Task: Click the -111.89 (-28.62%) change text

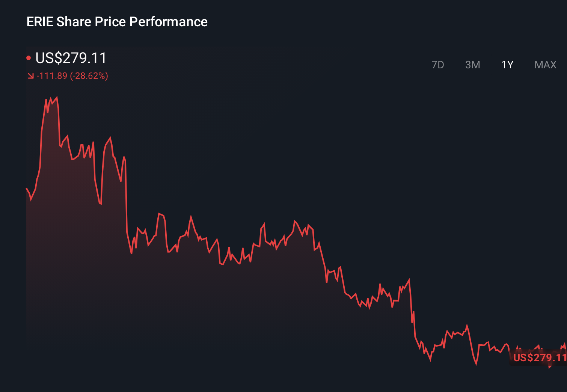Action: tap(72, 76)
